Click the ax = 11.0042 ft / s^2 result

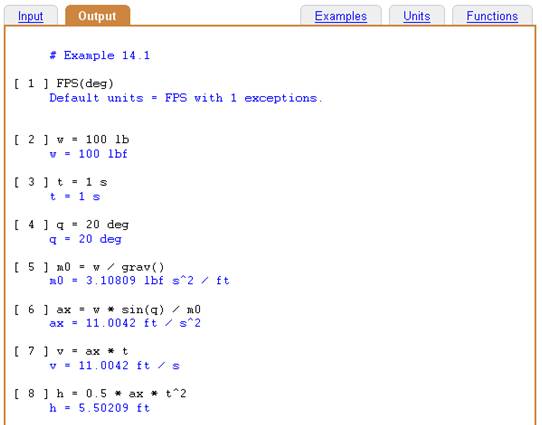(x=125, y=323)
